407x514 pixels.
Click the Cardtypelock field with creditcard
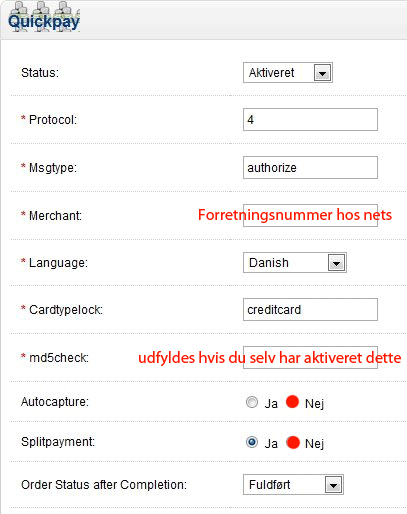point(310,310)
